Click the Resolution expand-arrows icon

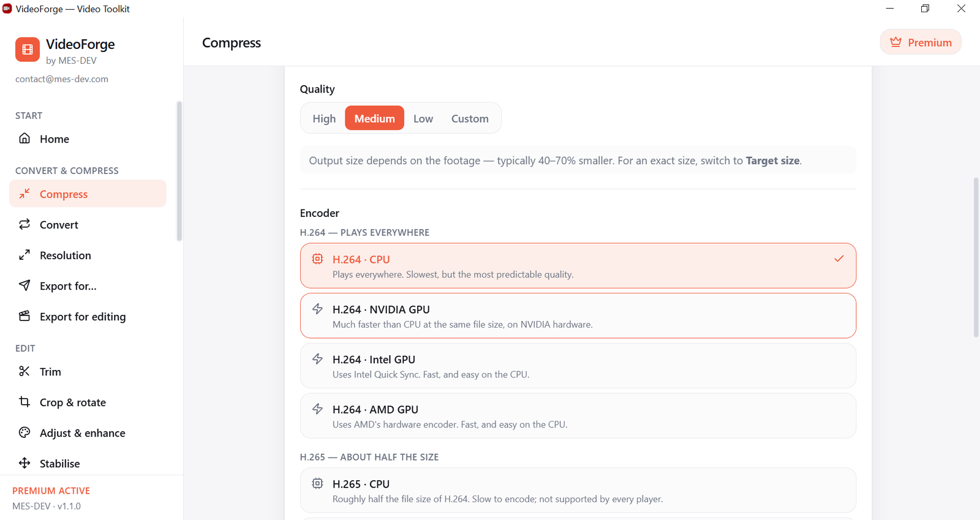pyautogui.click(x=24, y=255)
